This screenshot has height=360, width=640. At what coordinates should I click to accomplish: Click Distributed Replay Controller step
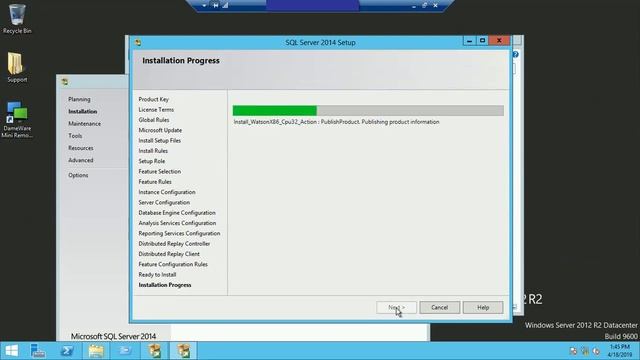coord(174,244)
